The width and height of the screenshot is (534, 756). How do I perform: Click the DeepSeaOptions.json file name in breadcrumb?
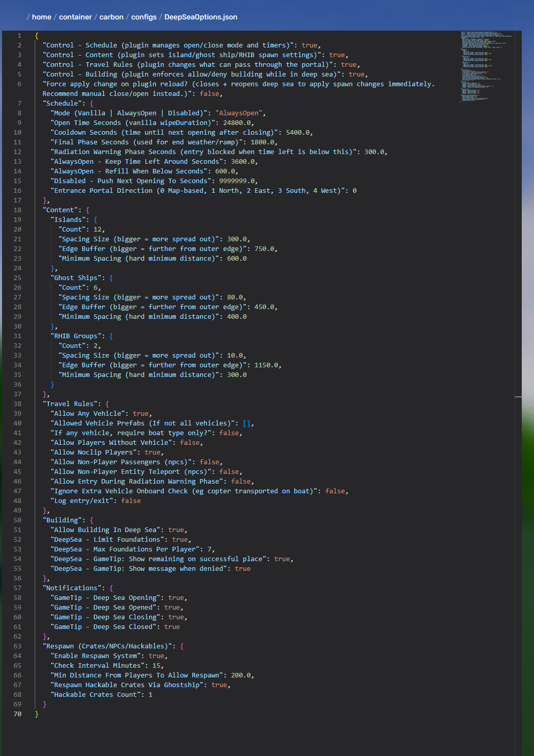pos(200,17)
